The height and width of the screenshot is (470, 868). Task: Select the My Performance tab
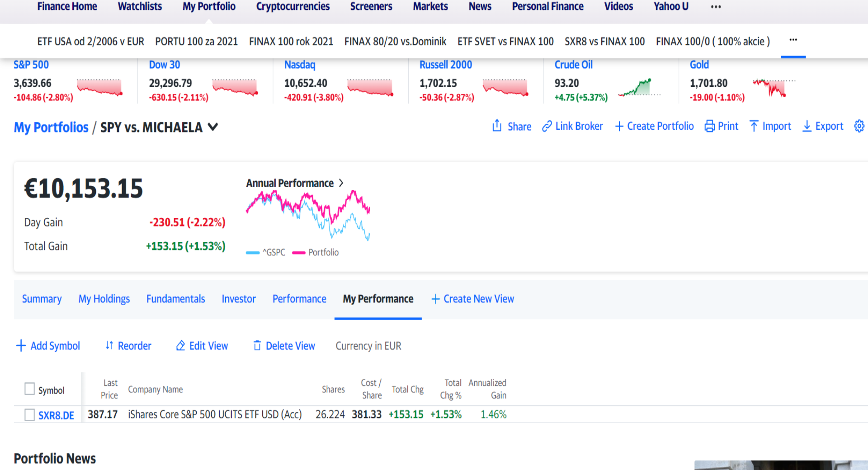coord(378,299)
